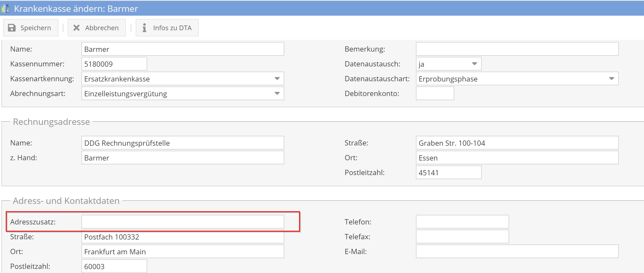Click the app icon in title bar
This screenshot has width=644, height=273.
[5, 9]
